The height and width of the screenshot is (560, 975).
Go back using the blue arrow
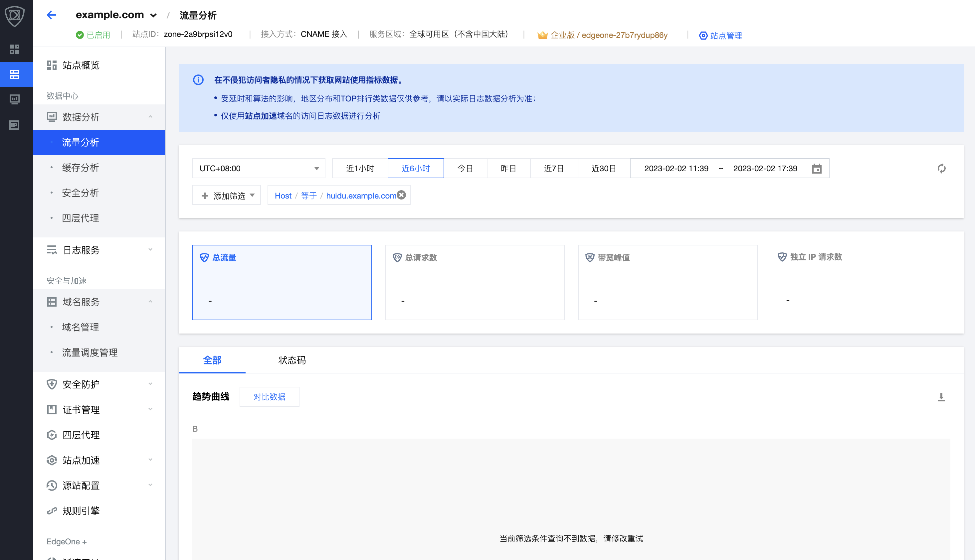click(51, 15)
